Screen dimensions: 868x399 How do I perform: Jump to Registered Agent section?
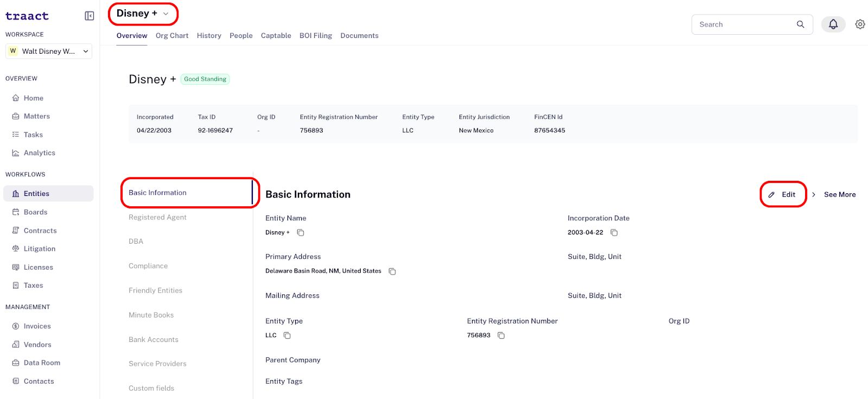point(157,218)
